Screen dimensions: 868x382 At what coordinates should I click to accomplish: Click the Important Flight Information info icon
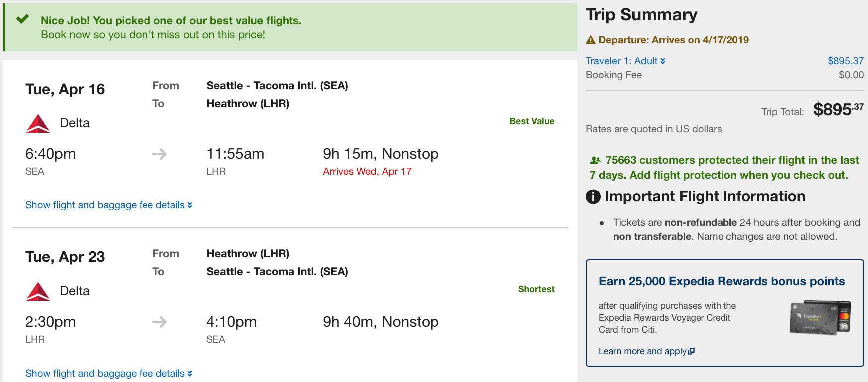coord(593,196)
